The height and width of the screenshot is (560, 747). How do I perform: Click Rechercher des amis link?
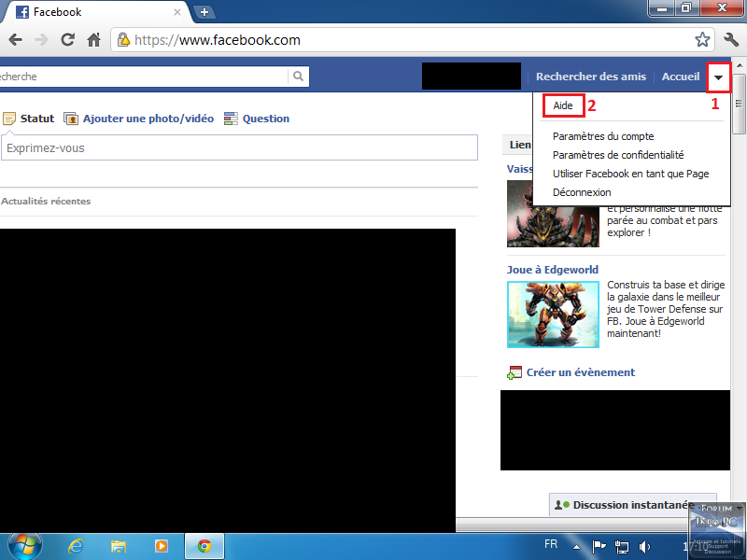(x=591, y=77)
